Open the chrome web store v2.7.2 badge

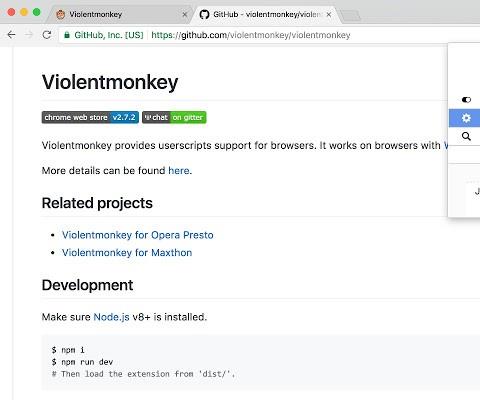point(90,117)
